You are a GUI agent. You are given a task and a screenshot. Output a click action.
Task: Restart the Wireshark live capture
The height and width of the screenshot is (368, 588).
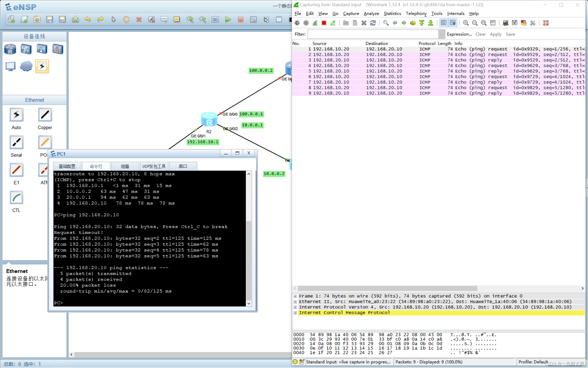click(333, 23)
